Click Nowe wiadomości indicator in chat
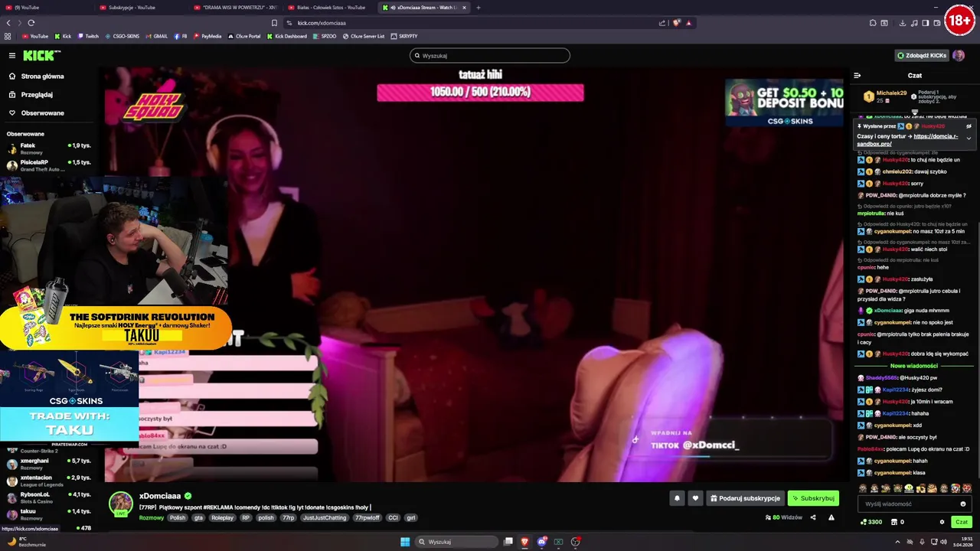Viewport: 980px width, 551px height. click(914, 366)
